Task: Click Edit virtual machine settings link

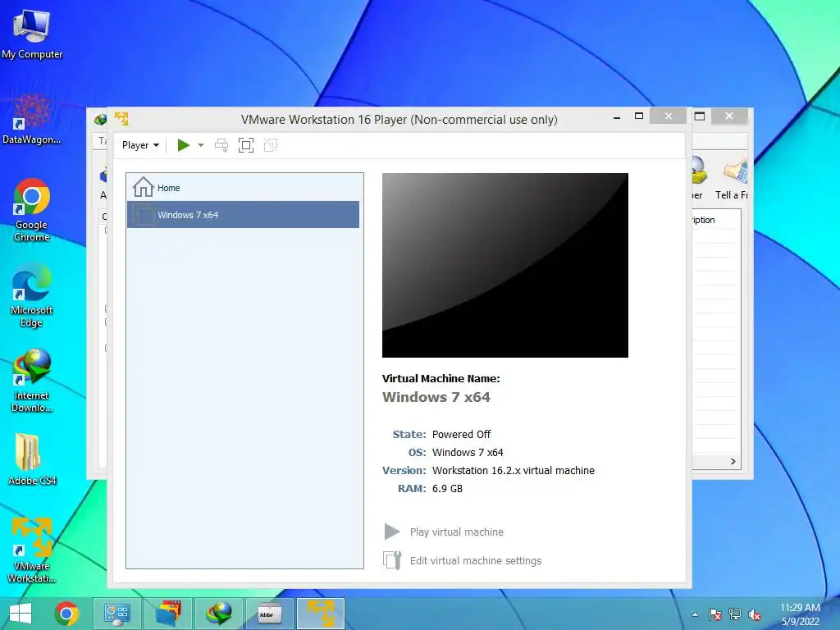Action: coord(476,561)
